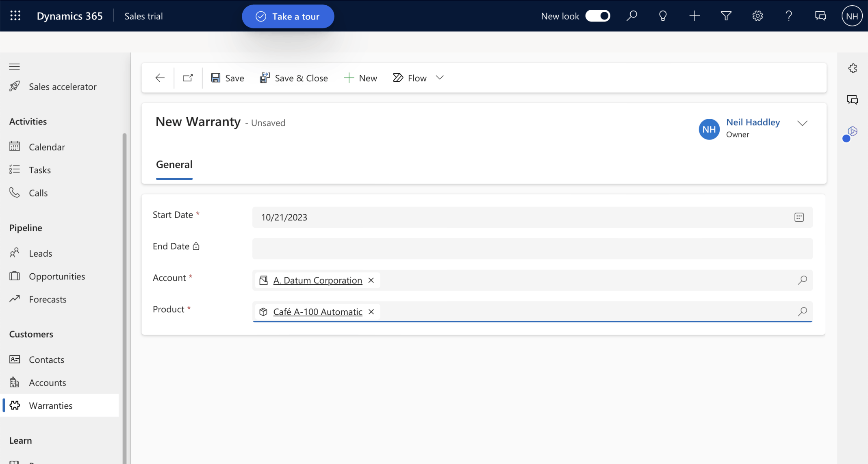Select the Leads icon in the Pipeline section

tap(15, 253)
